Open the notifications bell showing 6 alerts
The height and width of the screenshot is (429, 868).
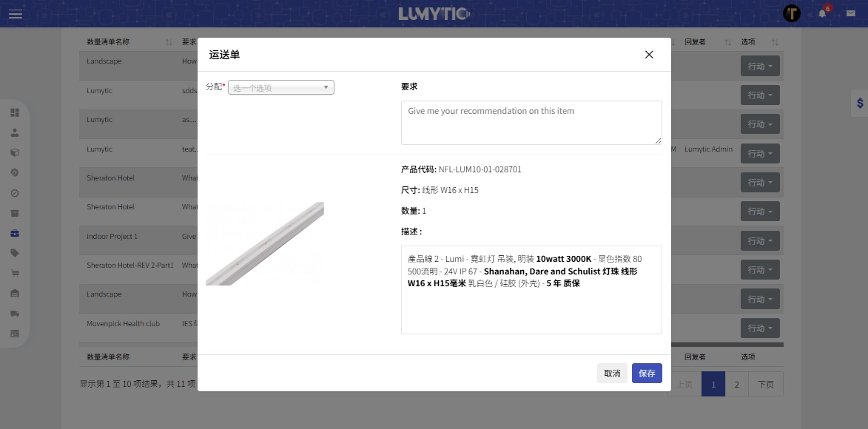[821, 13]
